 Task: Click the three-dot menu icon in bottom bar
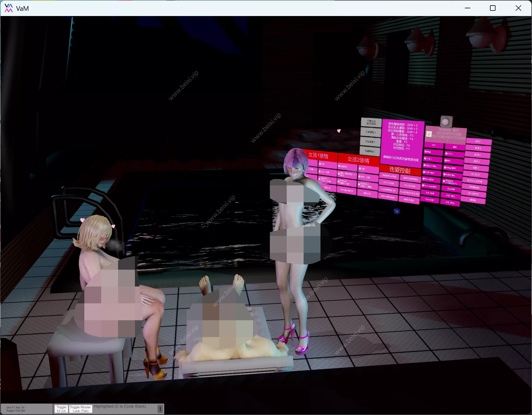pos(160,409)
